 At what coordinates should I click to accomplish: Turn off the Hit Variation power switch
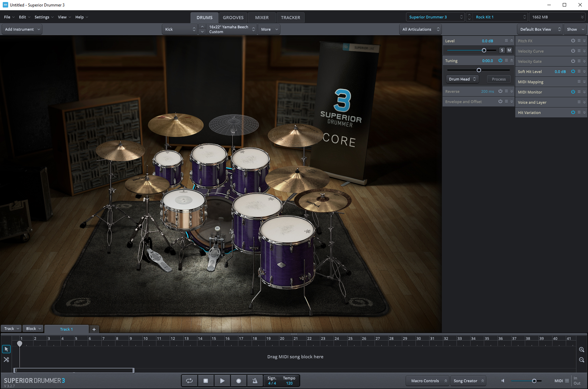pos(573,112)
